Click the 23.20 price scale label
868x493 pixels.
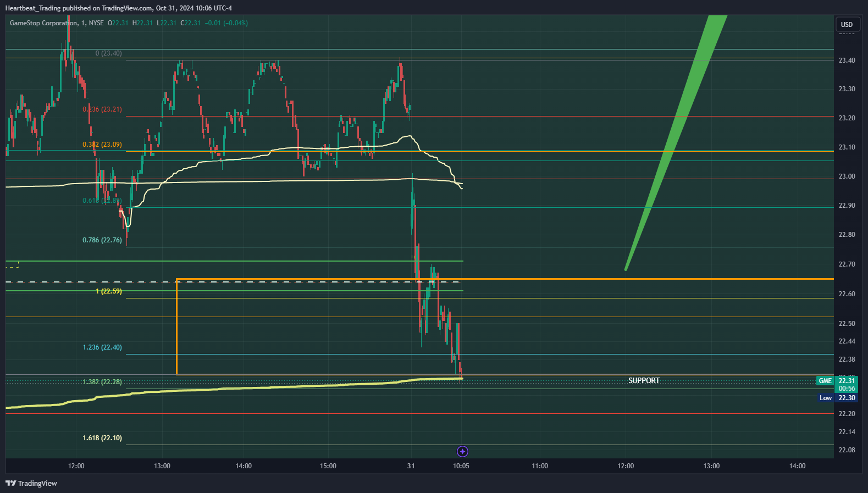847,118
